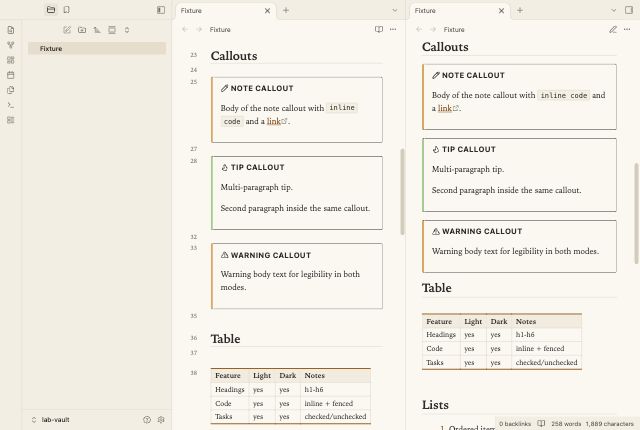Open the bookmarks tab in sidebar
Viewport: 640px width, 430px height.
(67, 10)
